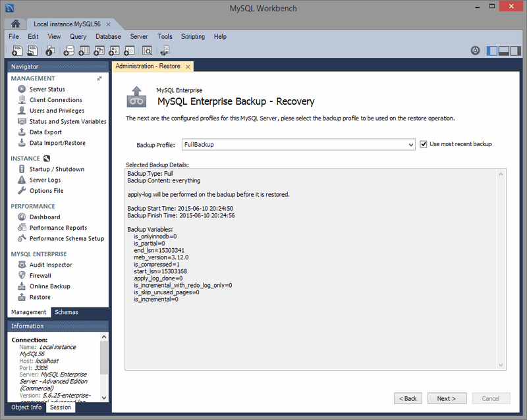527x420 pixels.
Task: Open the Database menu
Action: [x=108, y=36]
